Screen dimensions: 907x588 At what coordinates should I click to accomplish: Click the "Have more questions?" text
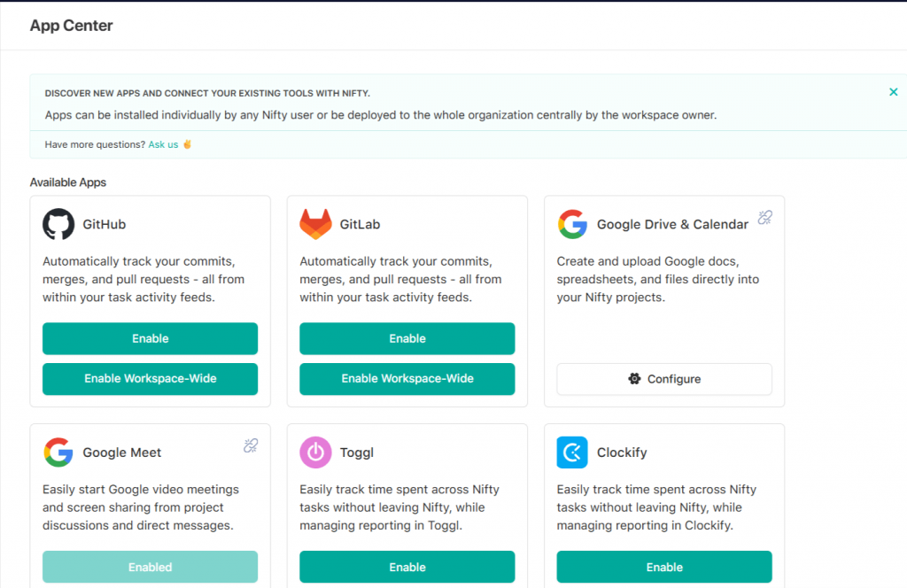click(95, 144)
